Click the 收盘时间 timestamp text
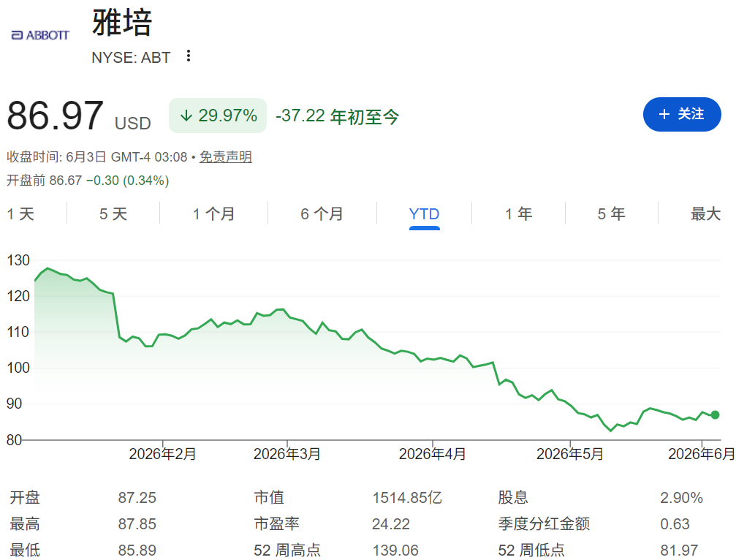 (97, 156)
